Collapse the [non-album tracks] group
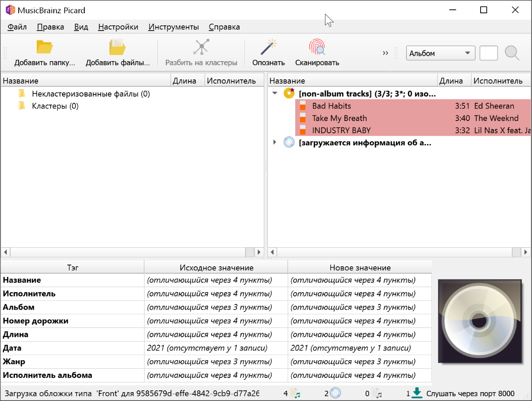This screenshot has width=532, height=401. 275,93
